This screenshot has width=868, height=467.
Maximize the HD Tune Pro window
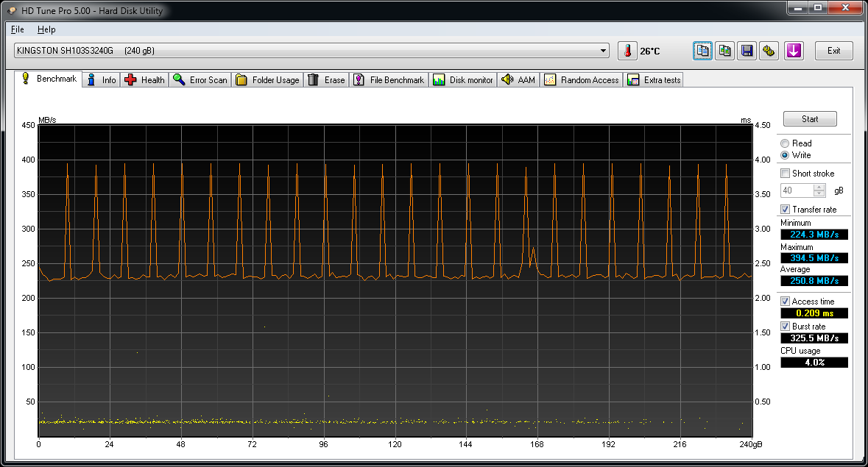pos(818,8)
